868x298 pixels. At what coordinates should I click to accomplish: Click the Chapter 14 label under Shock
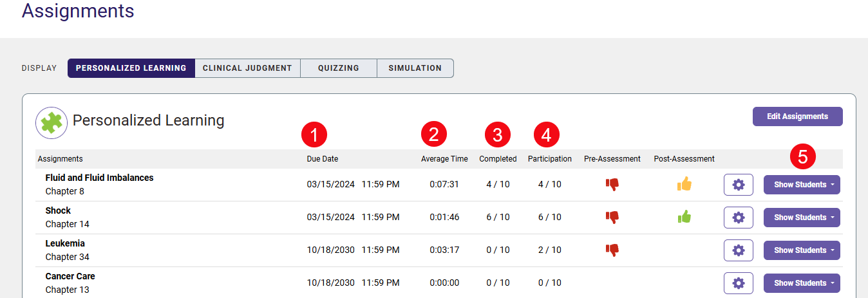(x=68, y=224)
